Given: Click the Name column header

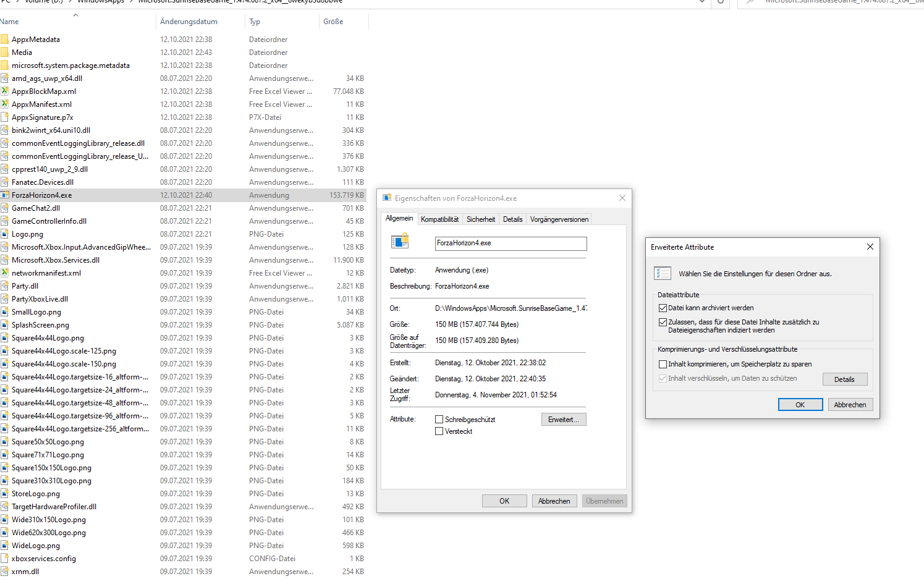Looking at the screenshot, I should (x=77, y=22).
